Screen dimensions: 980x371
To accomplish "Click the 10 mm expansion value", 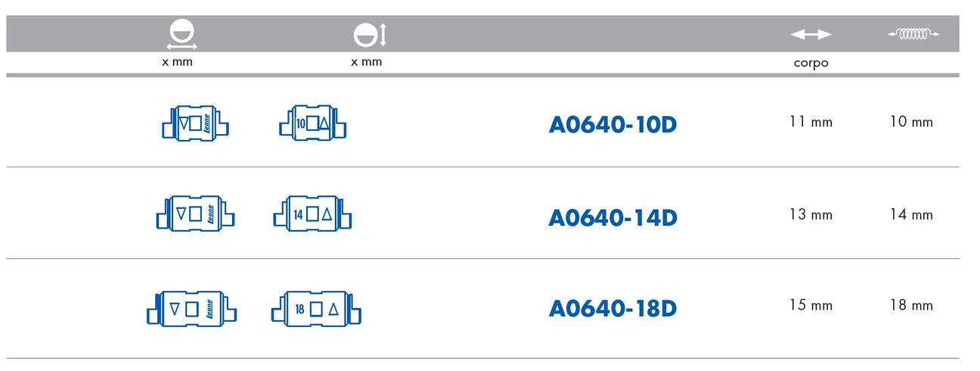I will pyautogui.click(x=912, y=122).
